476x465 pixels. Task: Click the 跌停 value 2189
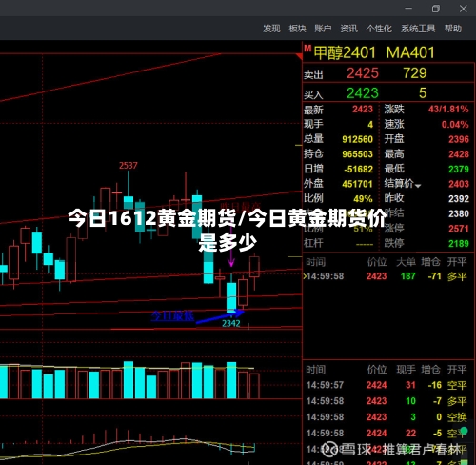[459, 244]
